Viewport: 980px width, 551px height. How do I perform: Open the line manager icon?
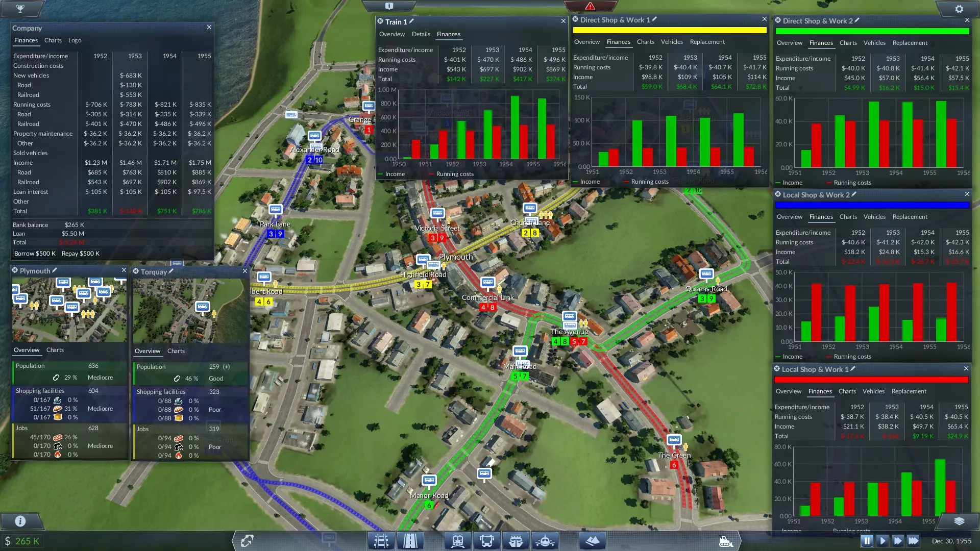[x=247, y=541]
